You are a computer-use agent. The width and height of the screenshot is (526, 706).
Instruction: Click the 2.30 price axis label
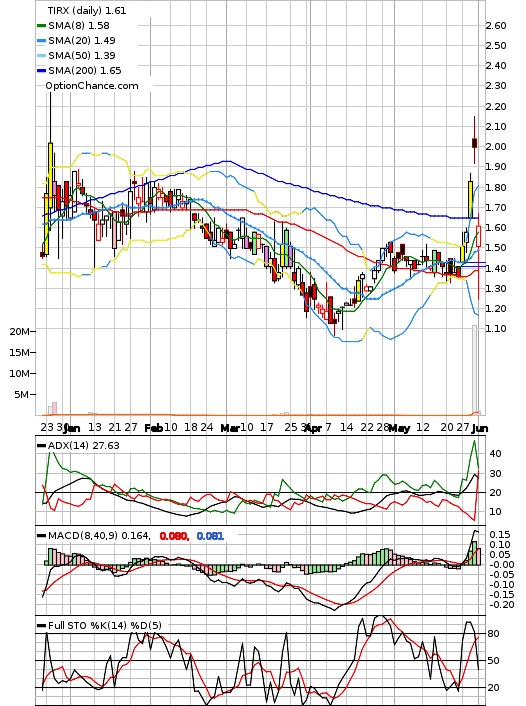(x=496, y=86)
